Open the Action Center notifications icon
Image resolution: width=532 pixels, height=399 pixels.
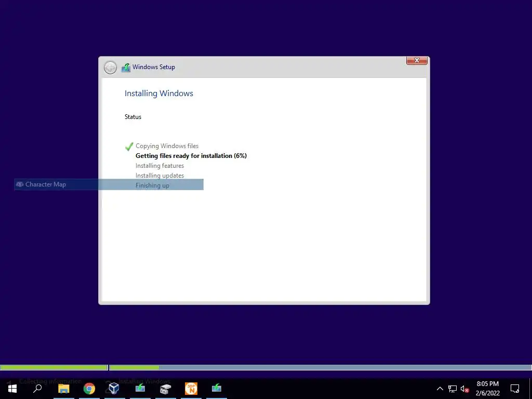pos(515,389)
